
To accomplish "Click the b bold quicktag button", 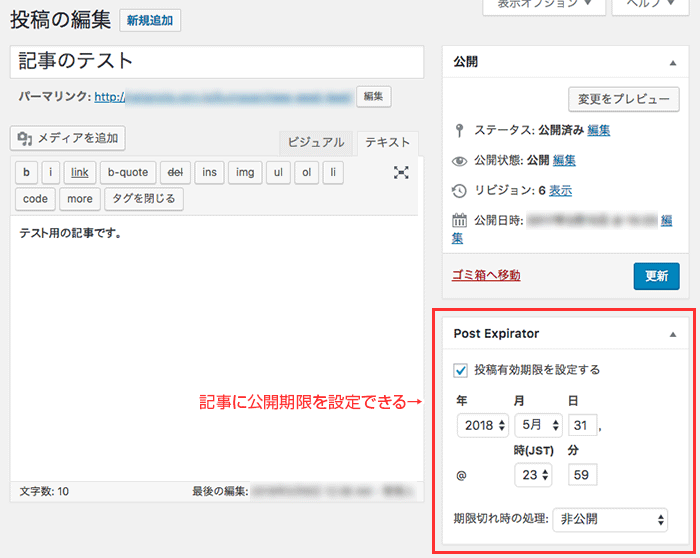I will 26,173.
